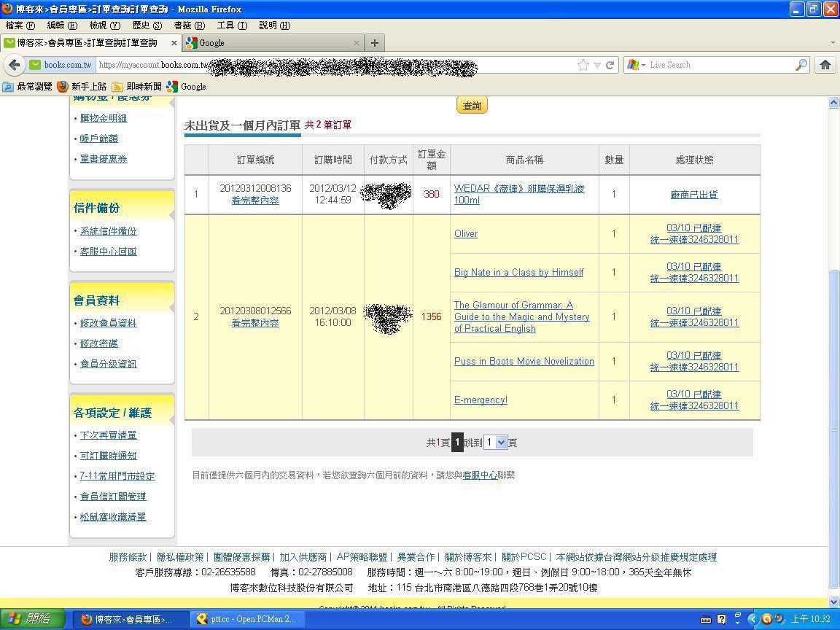Open Puss in Boots Movie Novelization link
The height and width of the screenshot is (630, 840).
(x=524, y=361)
